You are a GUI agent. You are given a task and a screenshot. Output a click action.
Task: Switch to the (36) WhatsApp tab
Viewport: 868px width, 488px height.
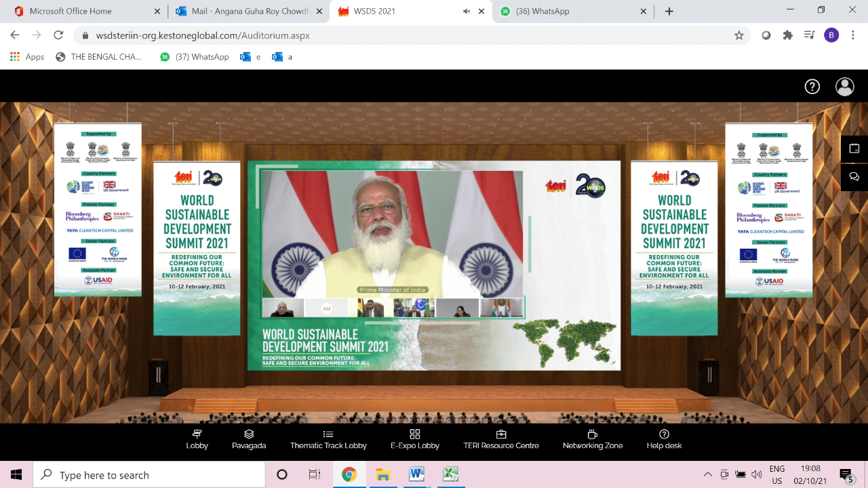[573, 12]
